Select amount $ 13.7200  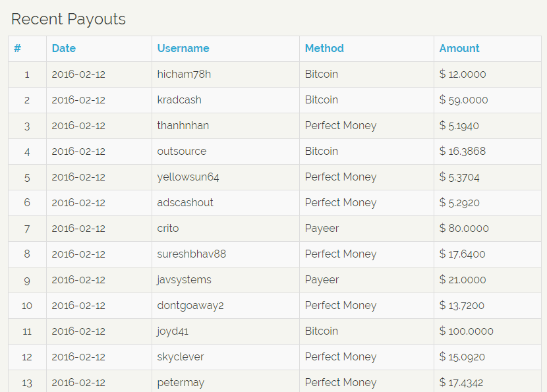coord(462,306)
